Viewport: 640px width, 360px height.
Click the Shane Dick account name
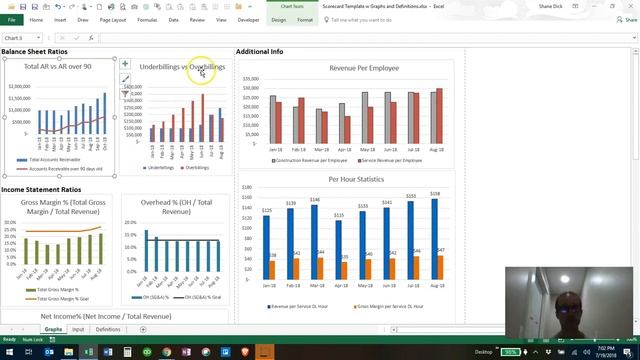click(x=550, y=7)
